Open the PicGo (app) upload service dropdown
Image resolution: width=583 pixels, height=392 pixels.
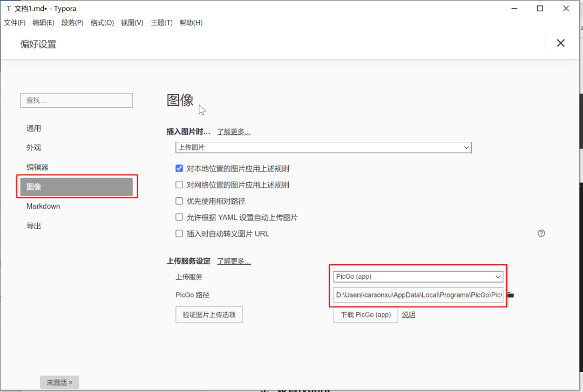(418, 277)
